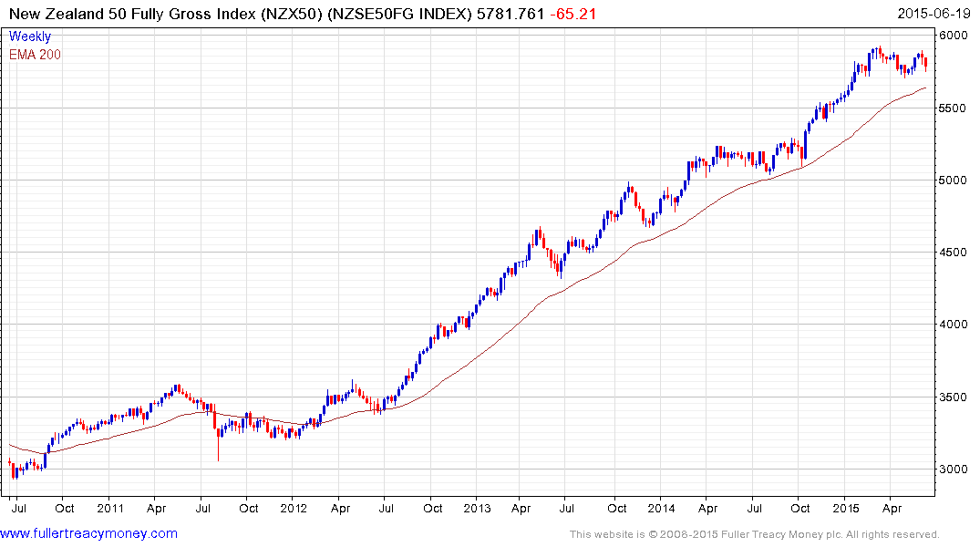
Task: Click the copyright notice text
Action: click(x=755, y=534)
